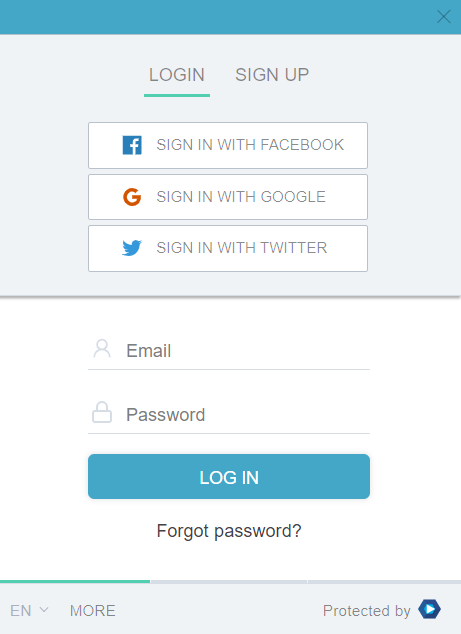Submit with the LOG IN button
The width and height of the screenshot is (461, 634).
tap(229, 476)
